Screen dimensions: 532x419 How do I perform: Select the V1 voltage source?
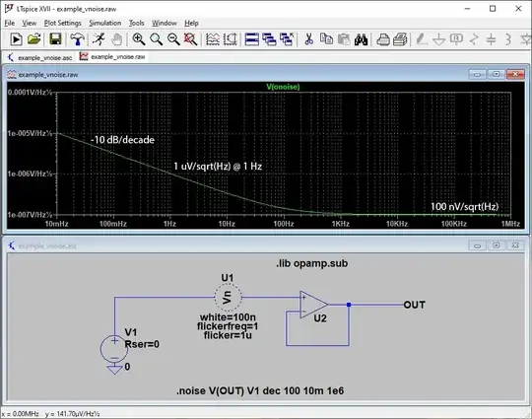(114, 349)
